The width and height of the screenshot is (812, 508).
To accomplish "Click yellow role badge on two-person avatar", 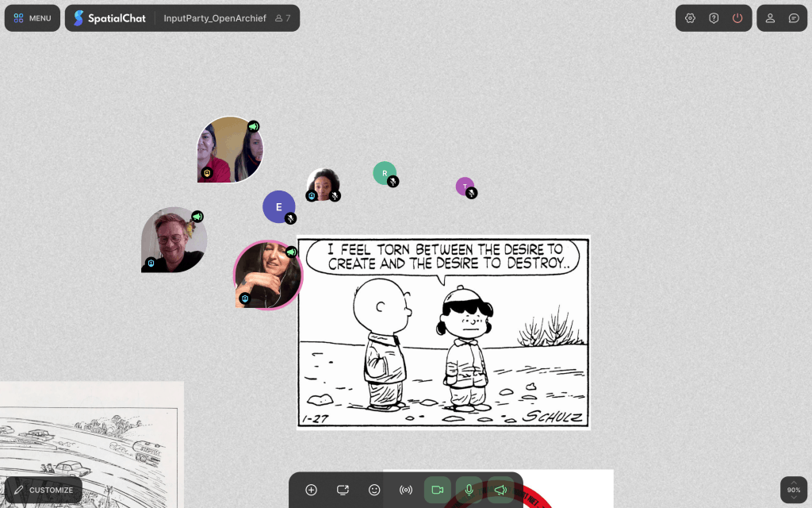I will [207, 173].
